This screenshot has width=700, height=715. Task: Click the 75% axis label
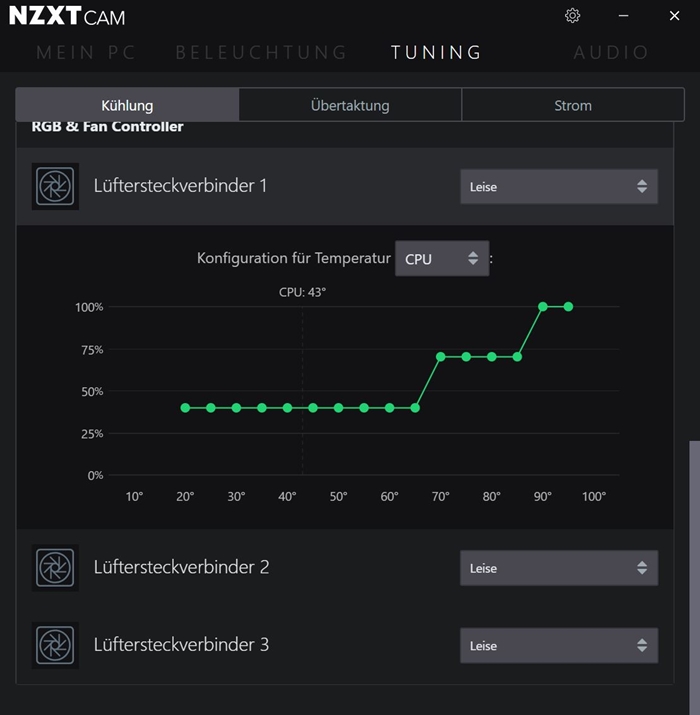point(92,350)
